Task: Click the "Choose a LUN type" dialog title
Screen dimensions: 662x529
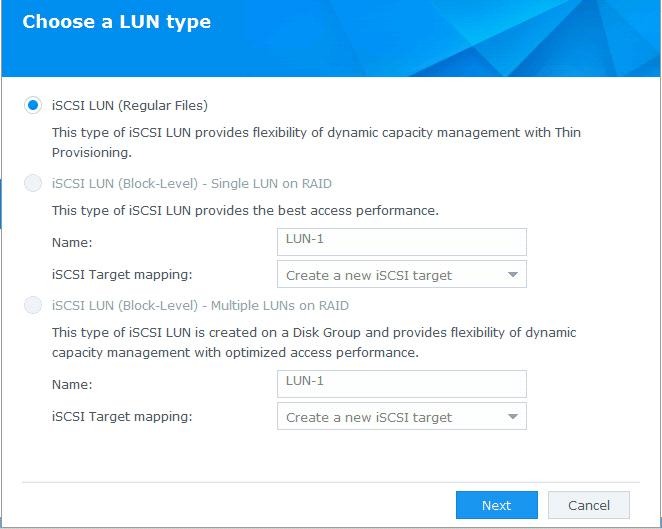Action: click(x=116, y=22)
